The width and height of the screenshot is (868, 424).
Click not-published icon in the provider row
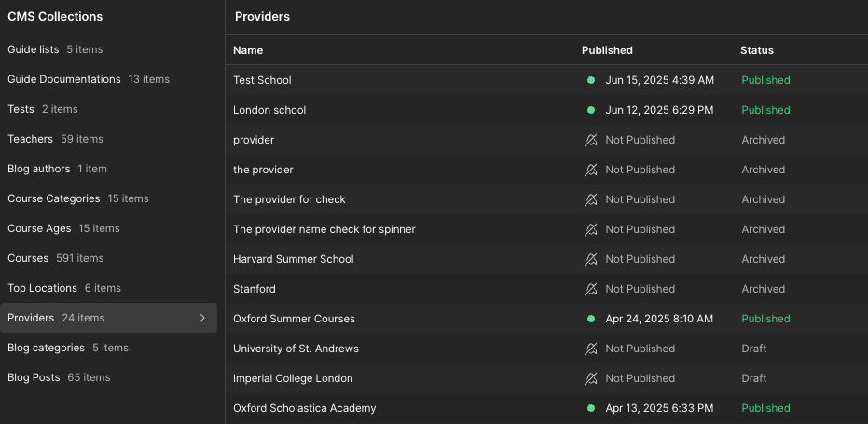591,170
